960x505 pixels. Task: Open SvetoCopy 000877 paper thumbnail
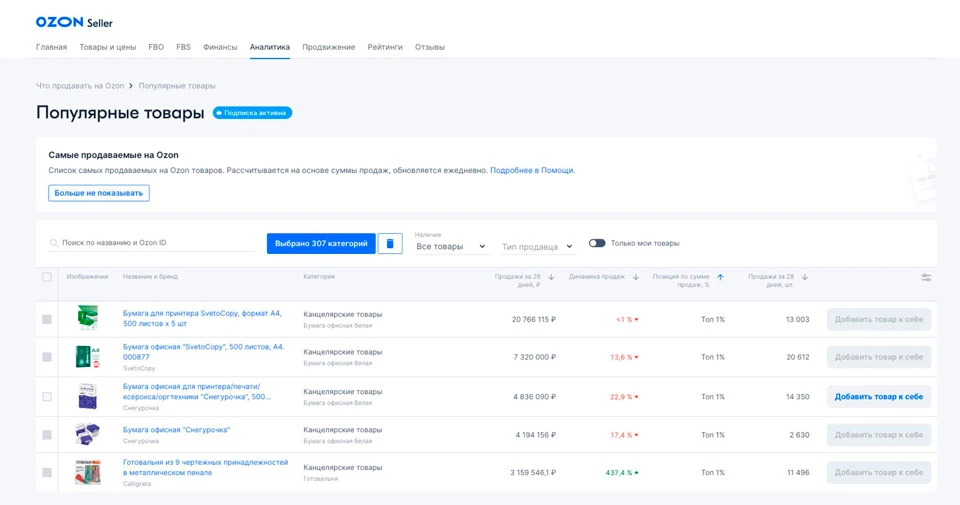88,356
